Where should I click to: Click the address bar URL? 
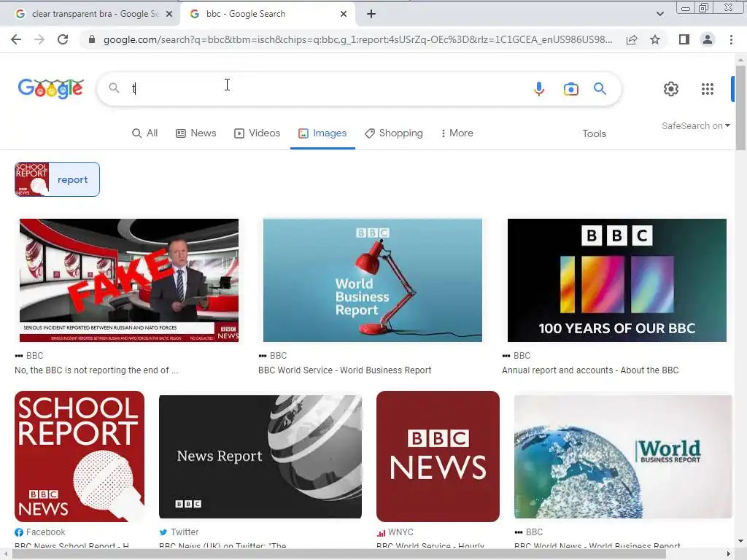[x=357, y=39]
